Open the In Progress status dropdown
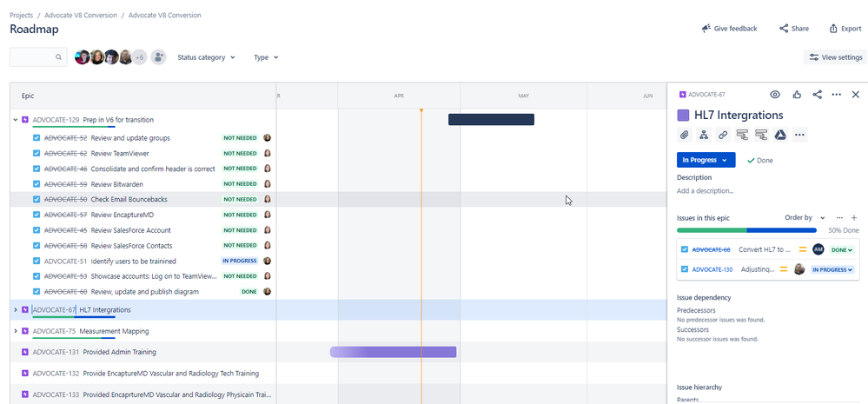868x404 pixels. [x=706, y=160]
